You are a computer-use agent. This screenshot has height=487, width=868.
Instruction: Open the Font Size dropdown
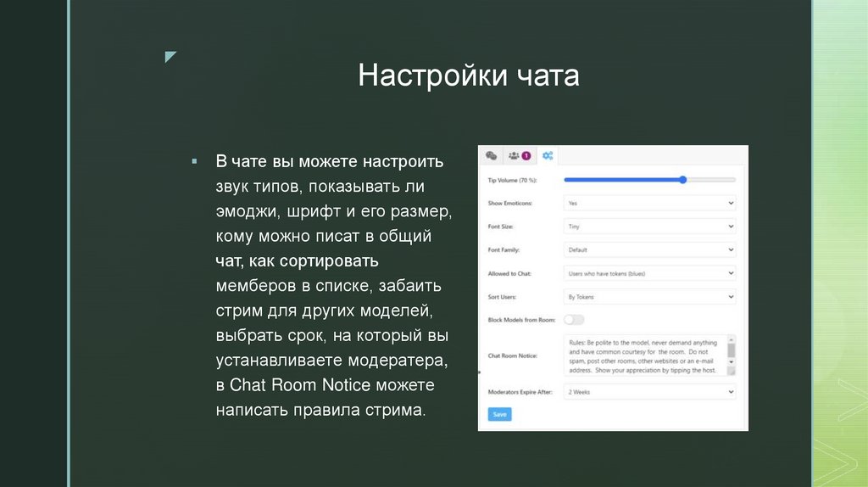[649, 227]
